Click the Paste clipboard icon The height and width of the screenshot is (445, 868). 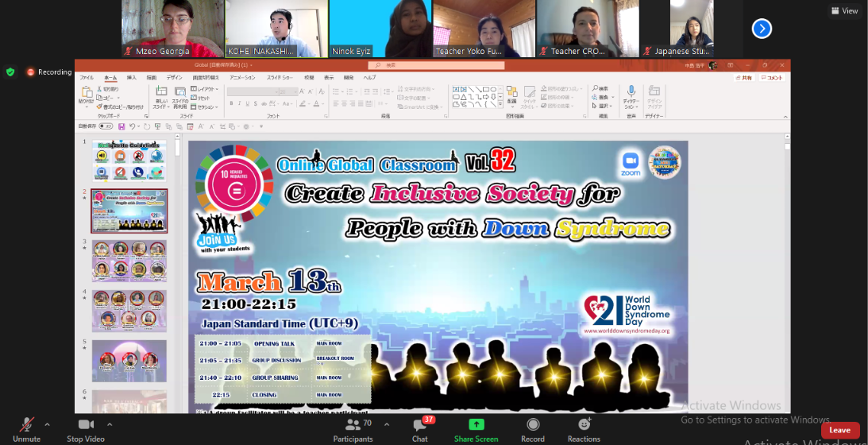click(87, 92)
